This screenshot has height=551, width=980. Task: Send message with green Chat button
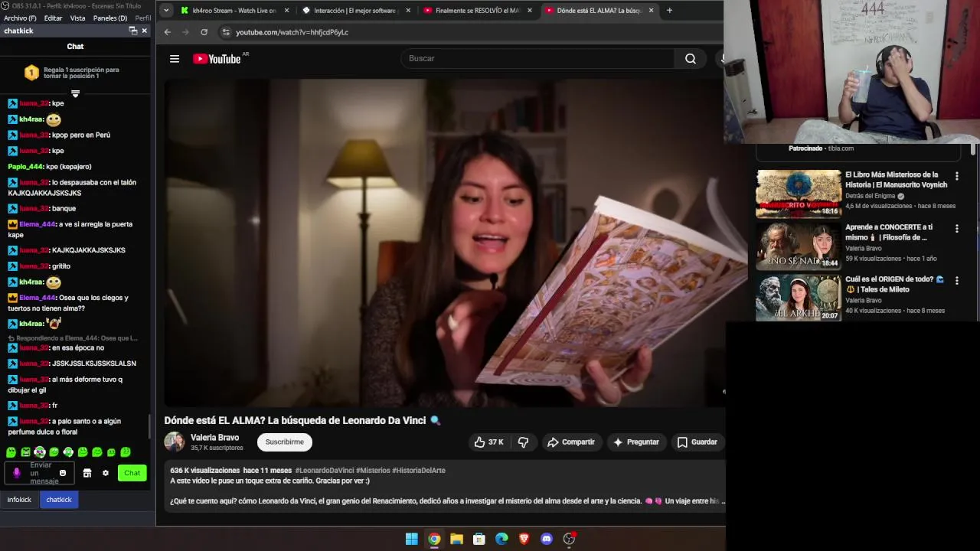(x=132, y=473)
